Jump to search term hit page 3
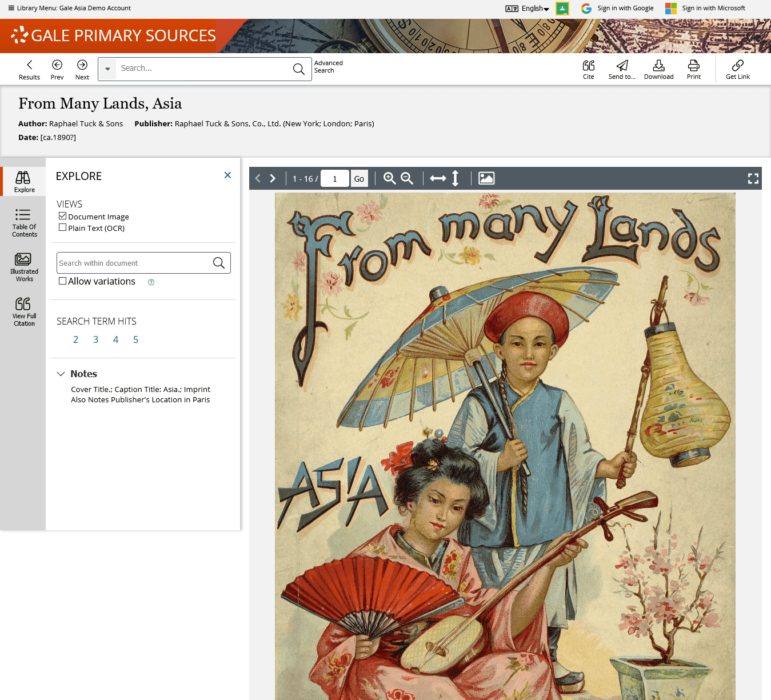 click(x=95, y=339)
